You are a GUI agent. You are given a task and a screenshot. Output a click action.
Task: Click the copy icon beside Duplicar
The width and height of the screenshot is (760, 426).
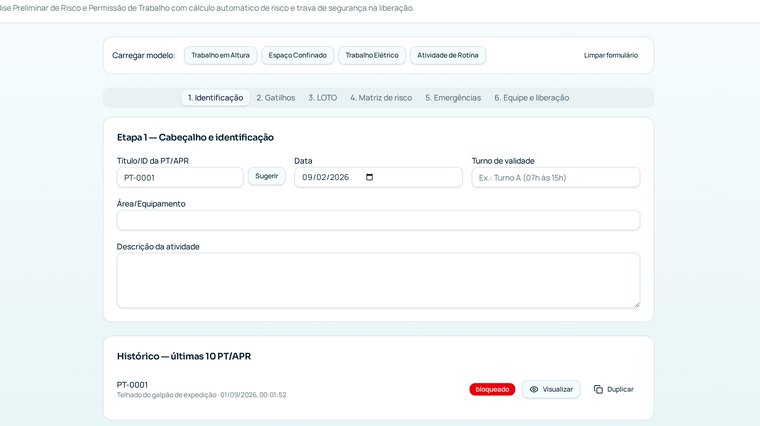pos(598,389)
